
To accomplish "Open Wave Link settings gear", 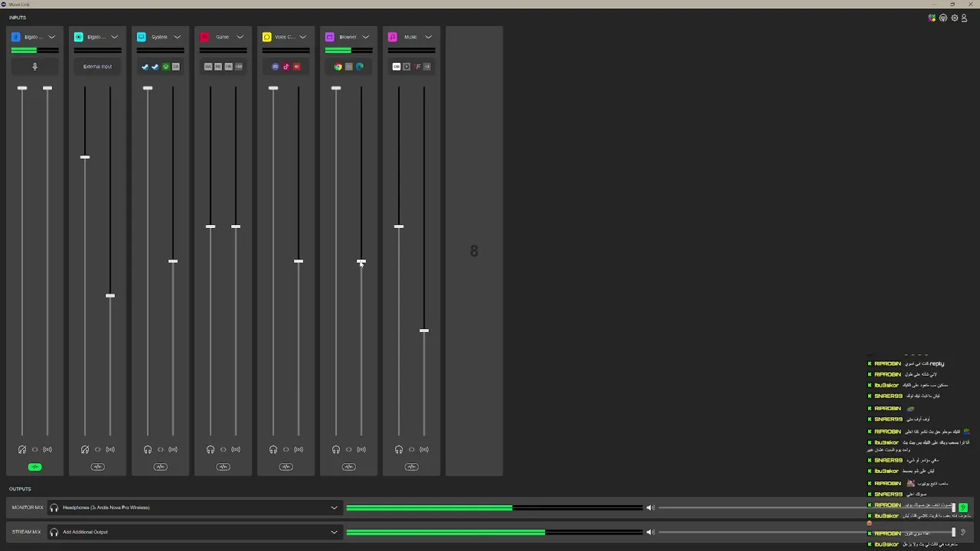I will [954, 18].
